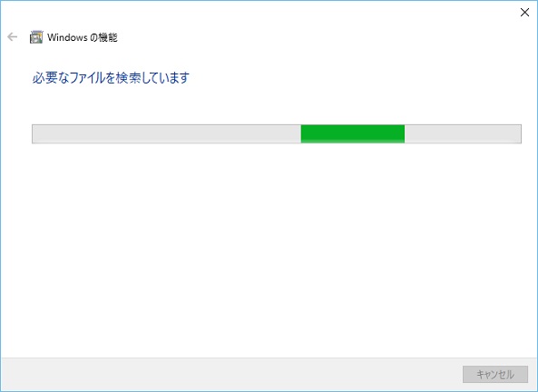Click the empty progress track right of green block
The width and height of the screenshot is (538, 392).
pyautogui.click(x=463, y=133)
